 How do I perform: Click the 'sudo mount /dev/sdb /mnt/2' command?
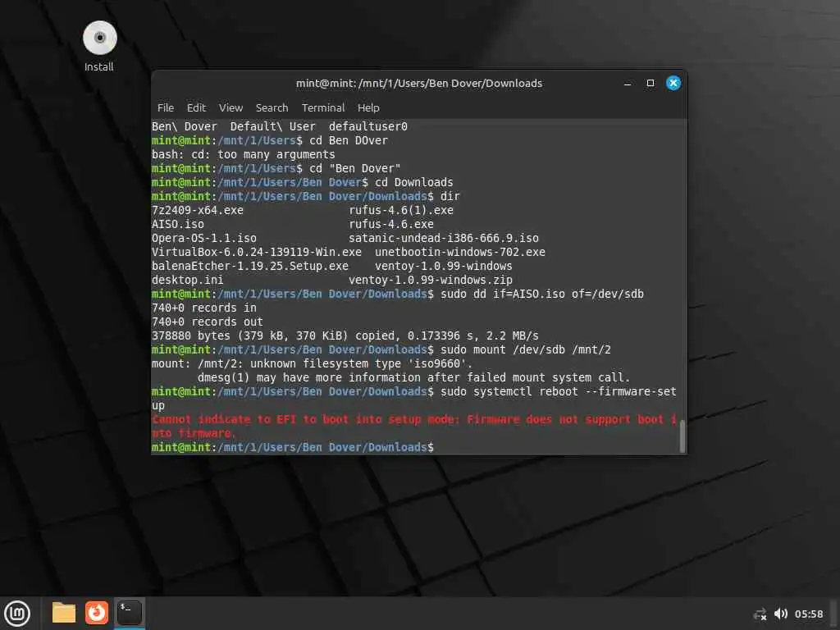[526, 349]
